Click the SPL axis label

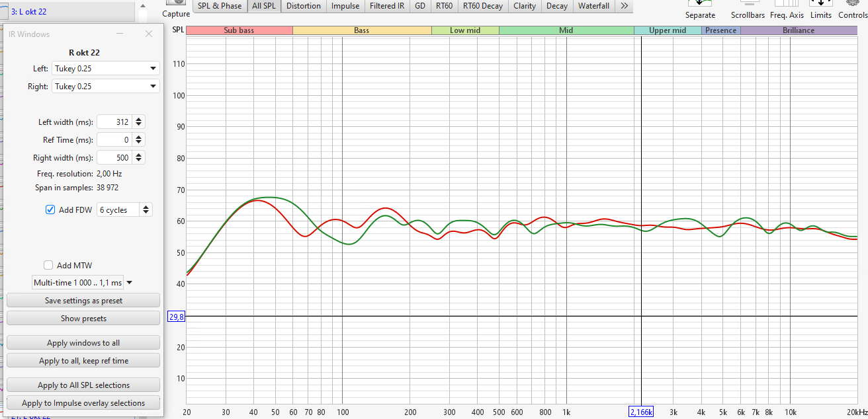[x=178, y=30]
